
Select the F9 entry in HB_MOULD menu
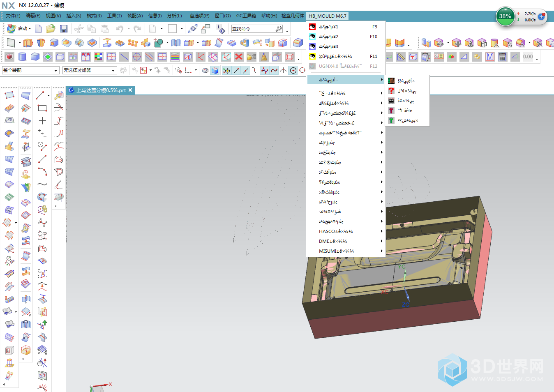(x=346, y=27)
